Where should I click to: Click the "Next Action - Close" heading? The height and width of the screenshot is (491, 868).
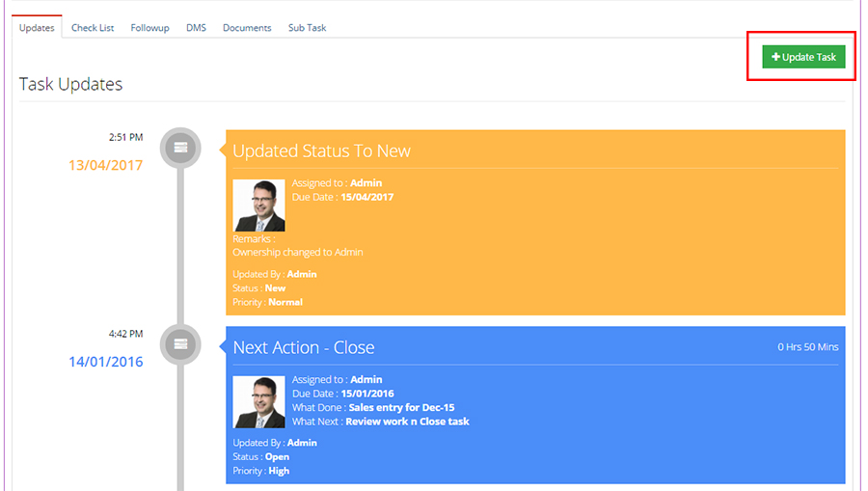click(x=304, y=347)
